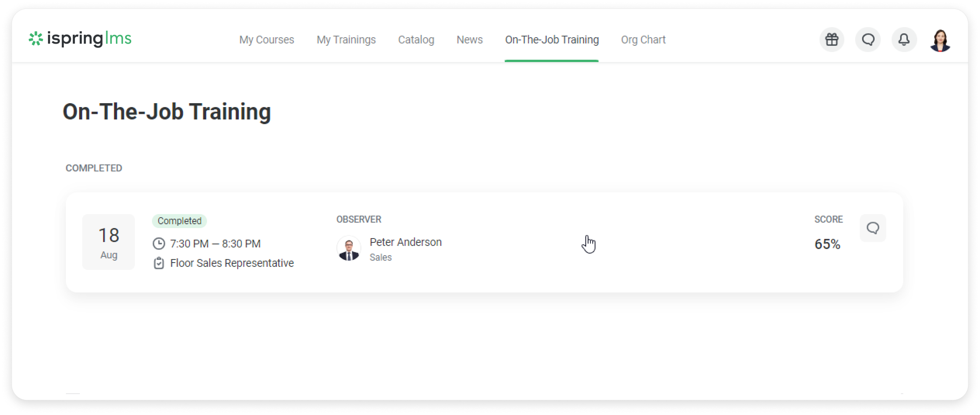Viewport: 980px width, 415px height.
Task: Click the gift rewards icon
Action: tap(832, 40)
